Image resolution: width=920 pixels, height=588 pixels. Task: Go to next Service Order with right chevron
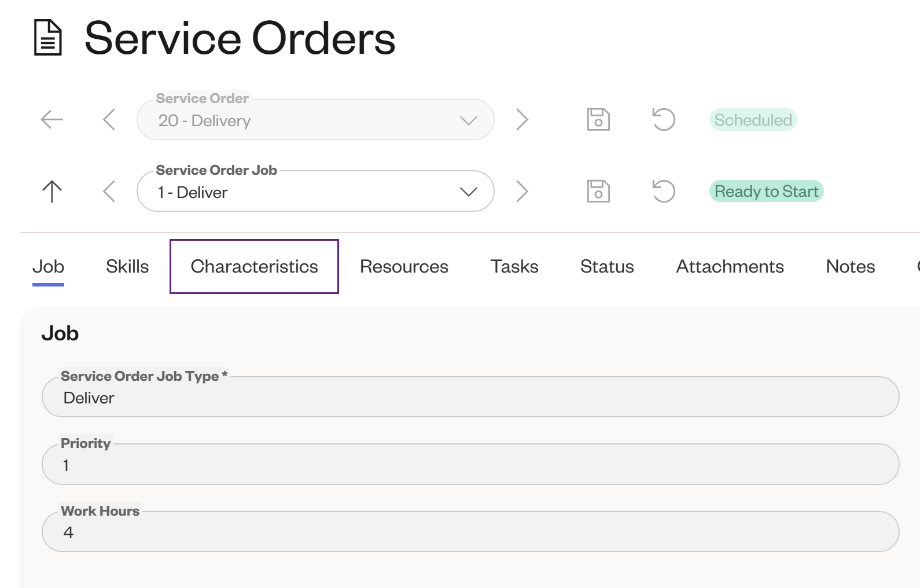pos(522,120)
